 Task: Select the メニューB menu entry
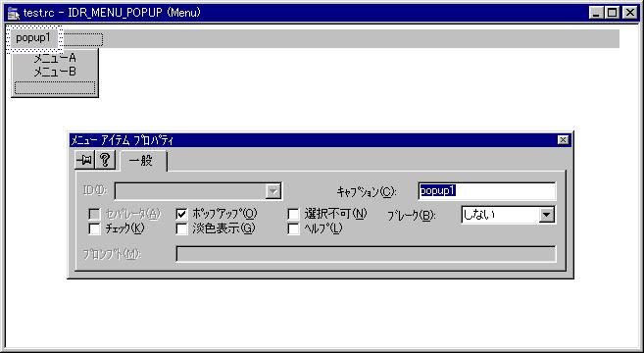coord(55,72)
